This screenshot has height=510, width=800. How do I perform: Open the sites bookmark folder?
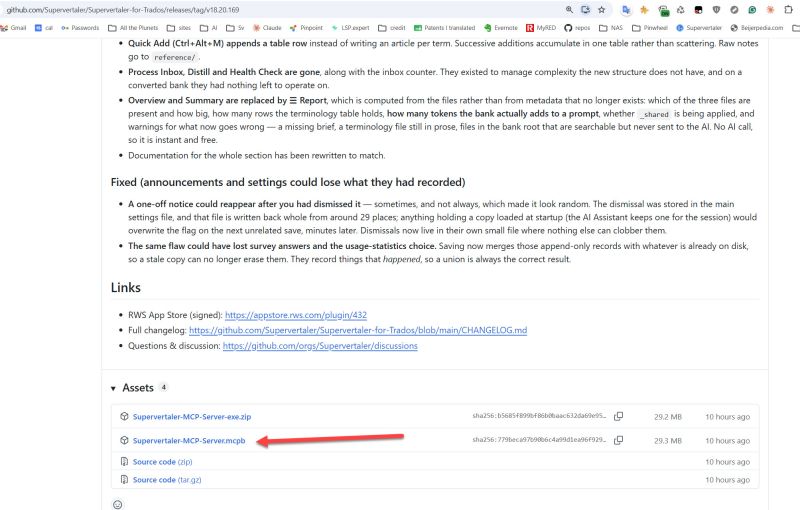pyautogui.click(x=179, y=28)
